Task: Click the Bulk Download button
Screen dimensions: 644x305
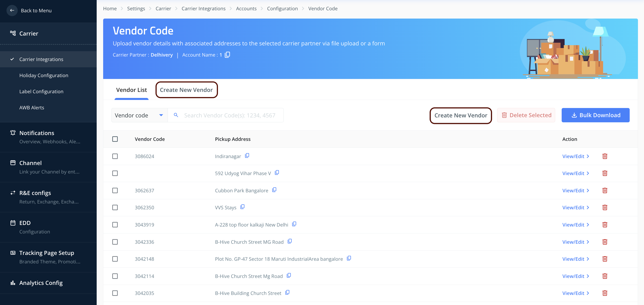Action: click(595, 115)
